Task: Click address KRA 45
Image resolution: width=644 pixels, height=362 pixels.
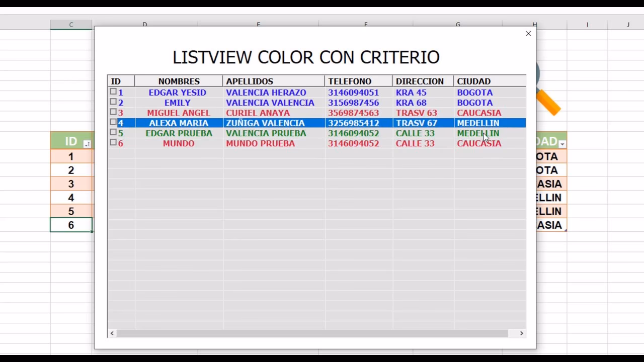Action: [x=411, y=93]
